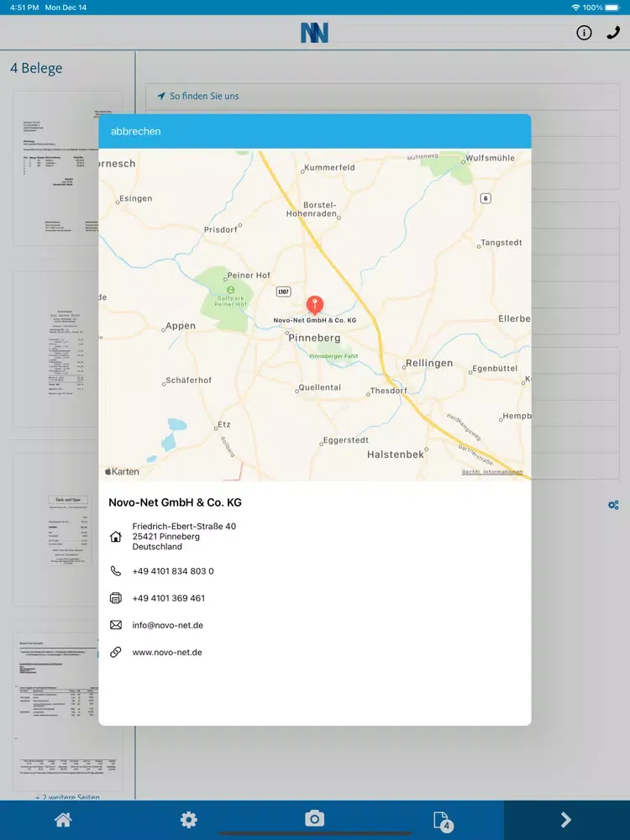Tap the Wi-Fi status icon
630x840 pixels.
point(575,8)
